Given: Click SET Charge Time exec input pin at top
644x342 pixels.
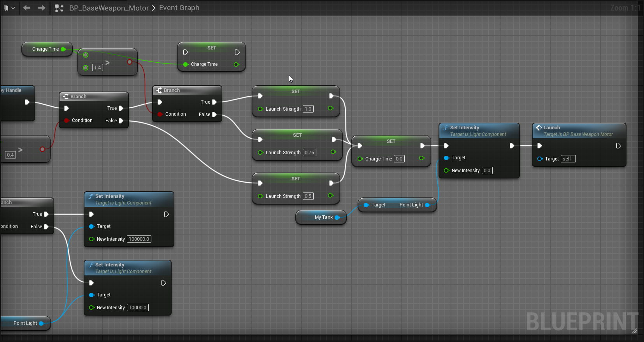Looking at the screenshot, I should 186,52.
